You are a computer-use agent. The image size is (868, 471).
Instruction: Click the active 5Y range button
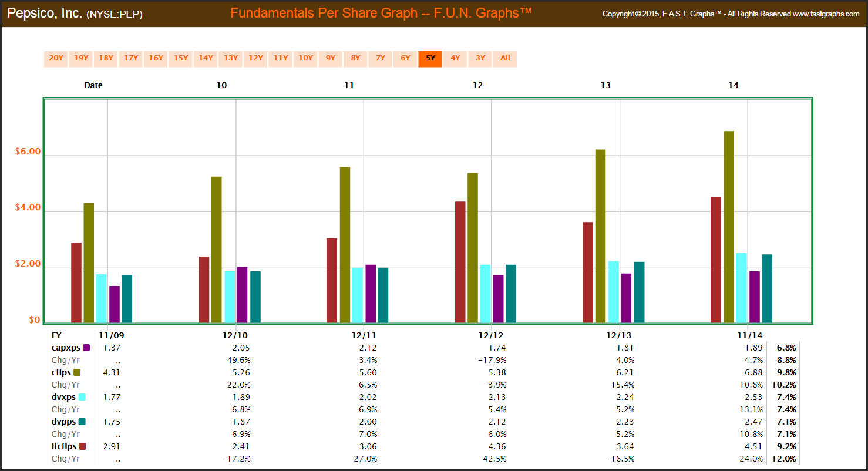click(x=430, y=58)
